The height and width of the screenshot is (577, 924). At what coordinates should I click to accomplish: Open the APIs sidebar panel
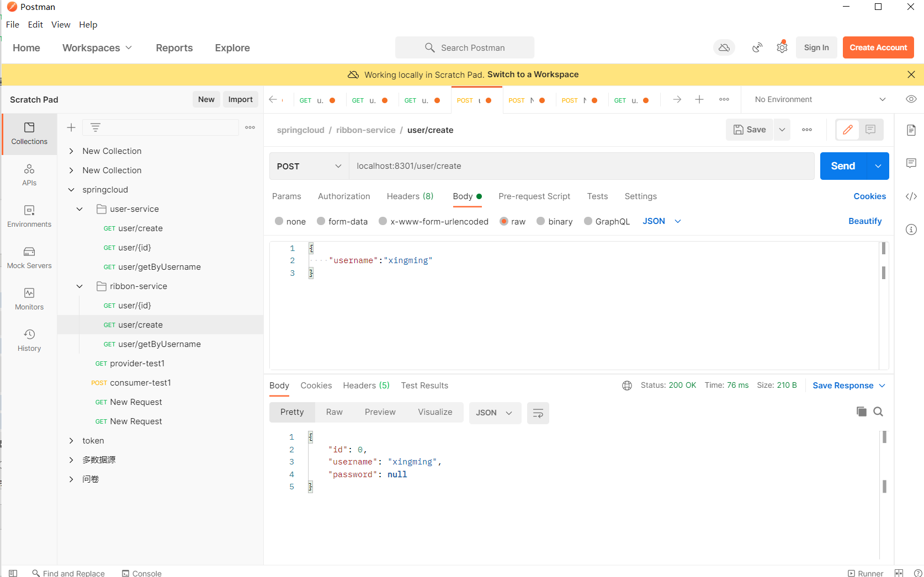point(29,175)
